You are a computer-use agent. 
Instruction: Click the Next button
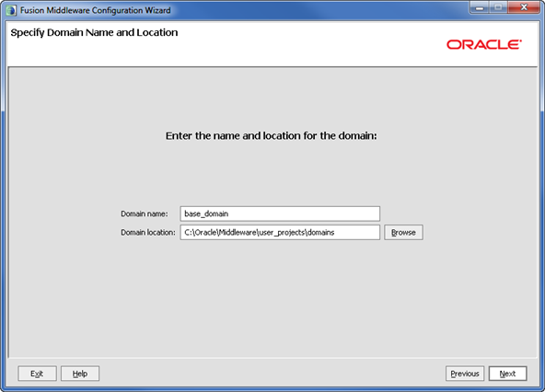coord(507,374)
